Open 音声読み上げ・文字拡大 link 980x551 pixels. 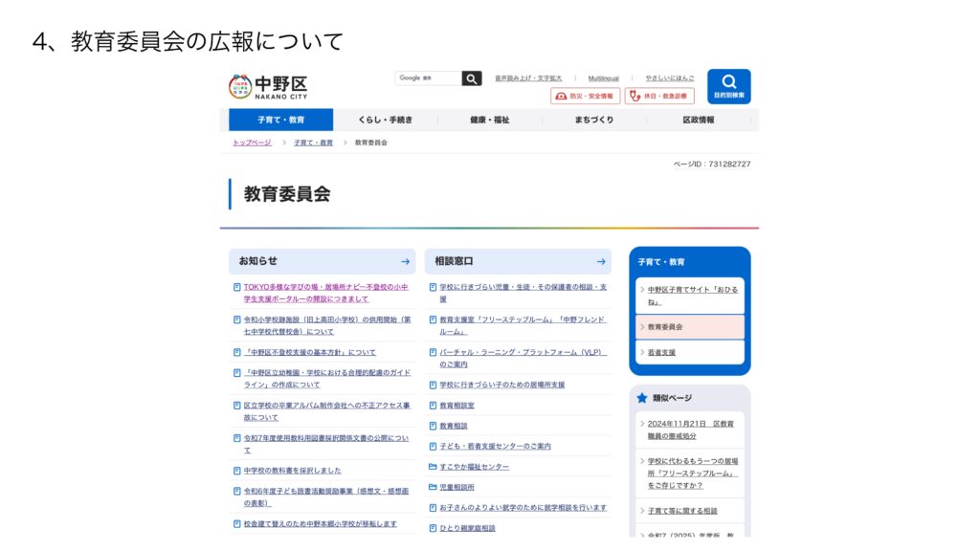point(527,78)
